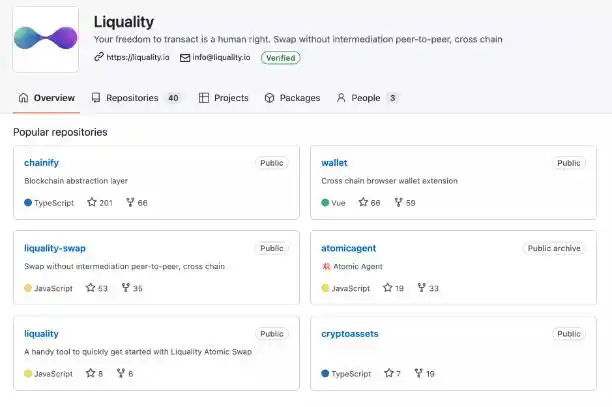Click the Verified badge

(280, 58)
